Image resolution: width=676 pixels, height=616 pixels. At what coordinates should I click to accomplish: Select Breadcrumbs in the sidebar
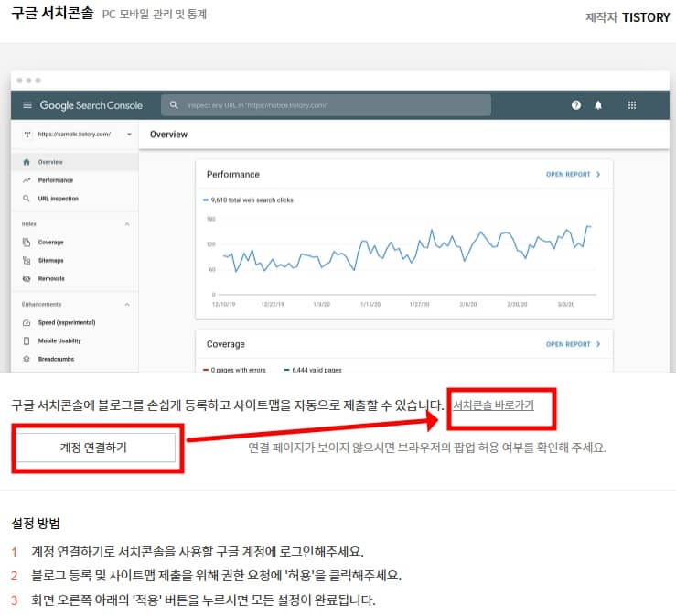(75, 359)
